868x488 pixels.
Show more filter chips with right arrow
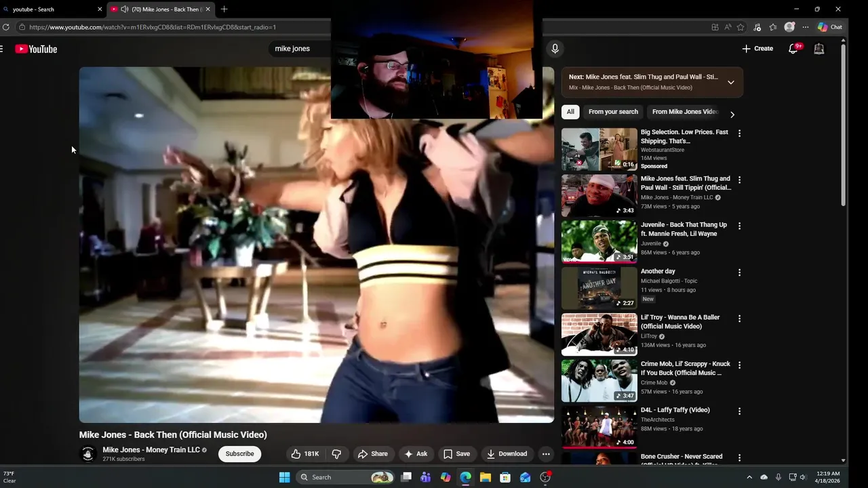pyautogui.click(x=732, y=115)
